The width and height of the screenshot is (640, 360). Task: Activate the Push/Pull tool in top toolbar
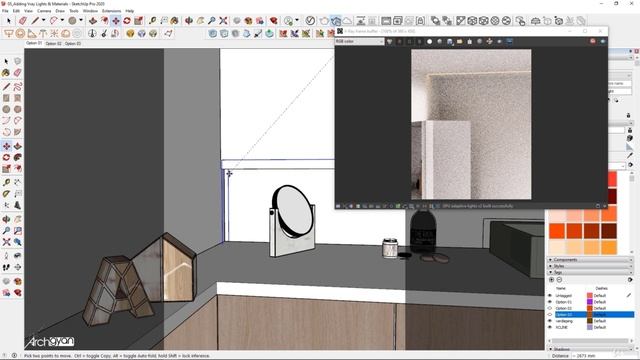click(93, 20)
